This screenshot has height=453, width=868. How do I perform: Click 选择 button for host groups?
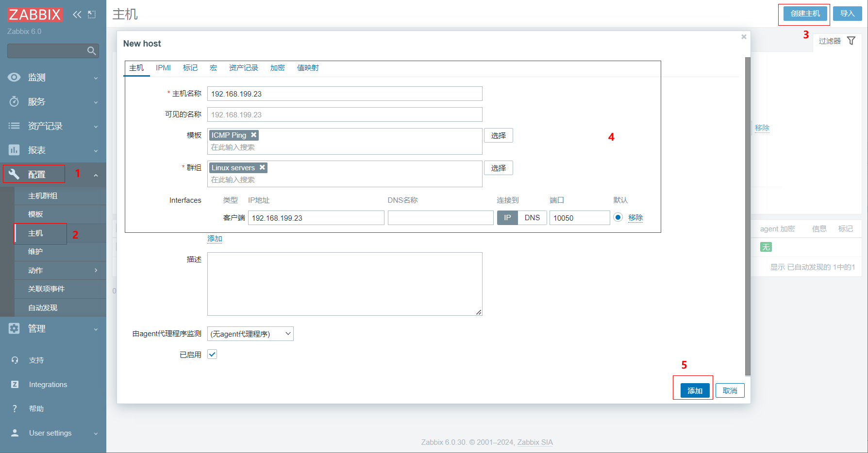499,168
